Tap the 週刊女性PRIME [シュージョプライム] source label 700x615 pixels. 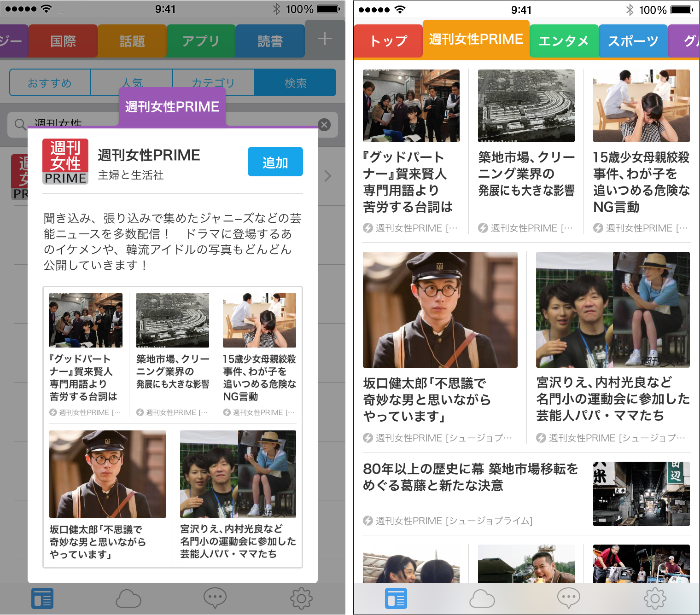click(x=454, y=521)
